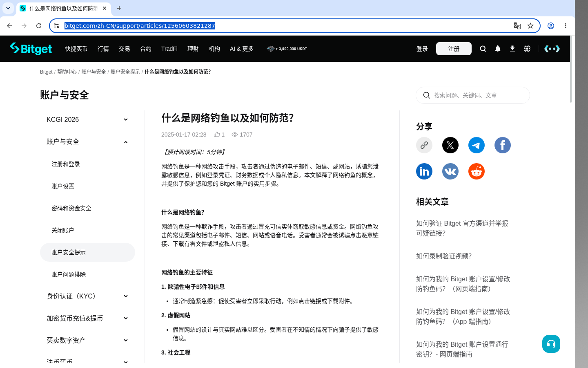This screenshot has width=588, height=368.
Task: Share article on Facebook
Action: click(x=503, y=145)
